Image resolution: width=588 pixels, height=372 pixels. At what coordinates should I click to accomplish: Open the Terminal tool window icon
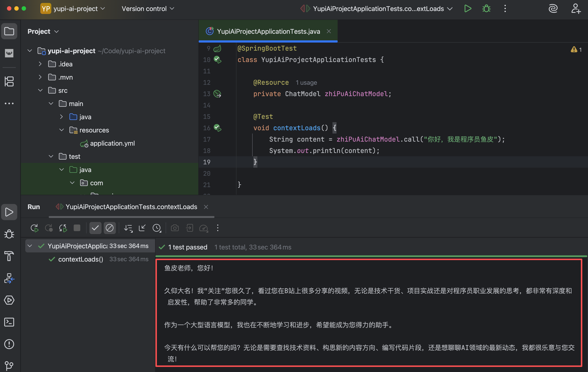pyautogui.click(x=9, y=322)
